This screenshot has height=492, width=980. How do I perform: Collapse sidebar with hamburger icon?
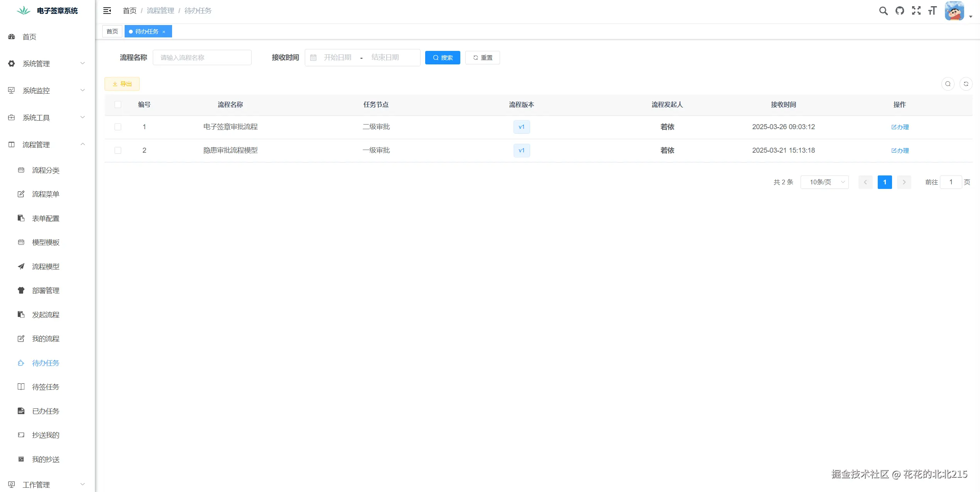[107, 11]
